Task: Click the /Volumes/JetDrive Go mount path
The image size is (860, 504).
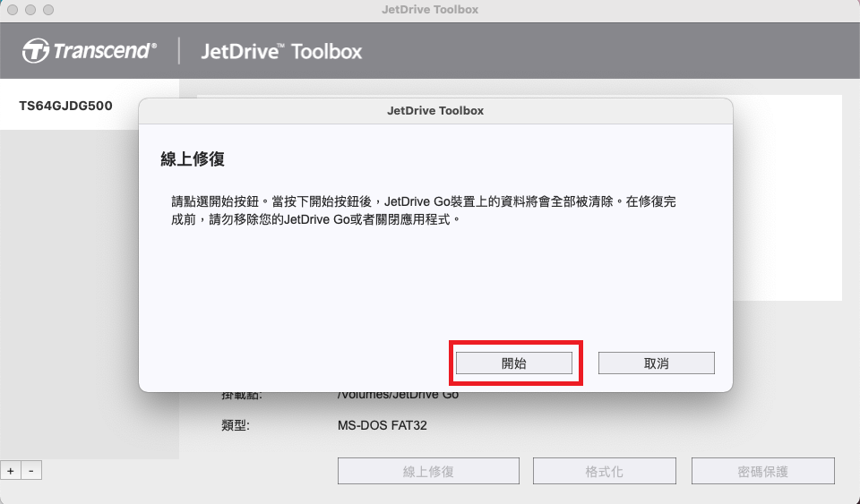Action: [398, 395]
